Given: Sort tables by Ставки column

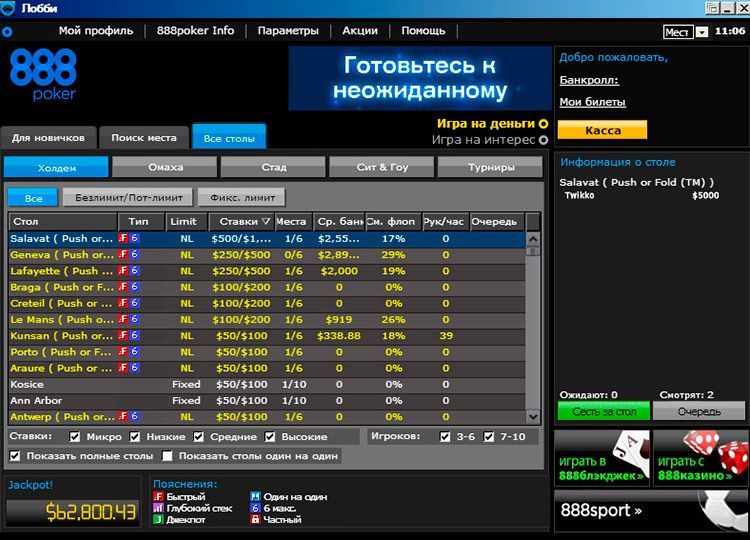Looking at the screenshot, I should pyautogui.click(x=242, y=221).
